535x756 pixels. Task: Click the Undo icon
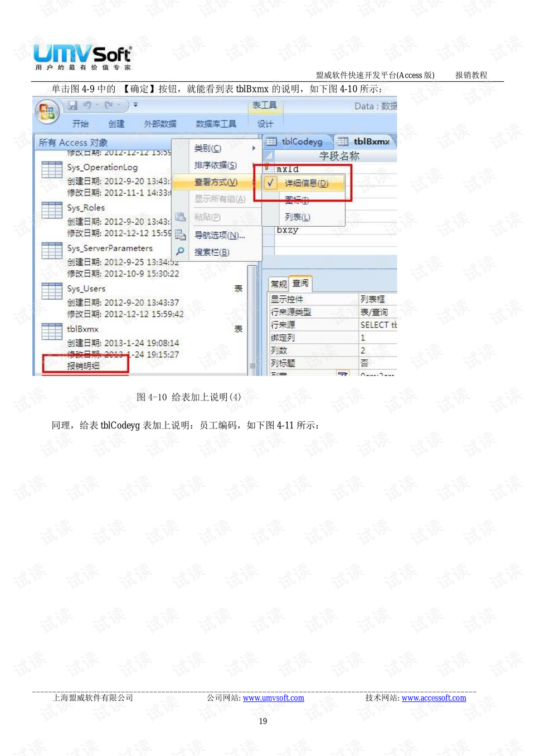pos(87,106)
